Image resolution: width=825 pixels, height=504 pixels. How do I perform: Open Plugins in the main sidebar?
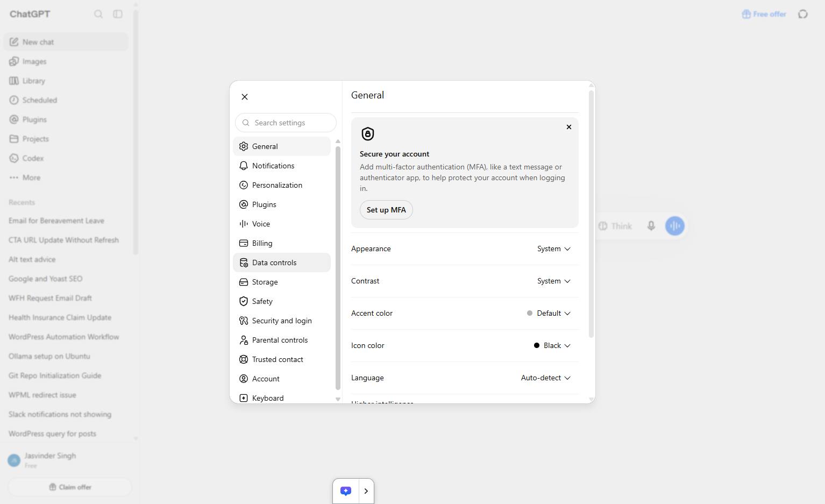pos(66,119)
